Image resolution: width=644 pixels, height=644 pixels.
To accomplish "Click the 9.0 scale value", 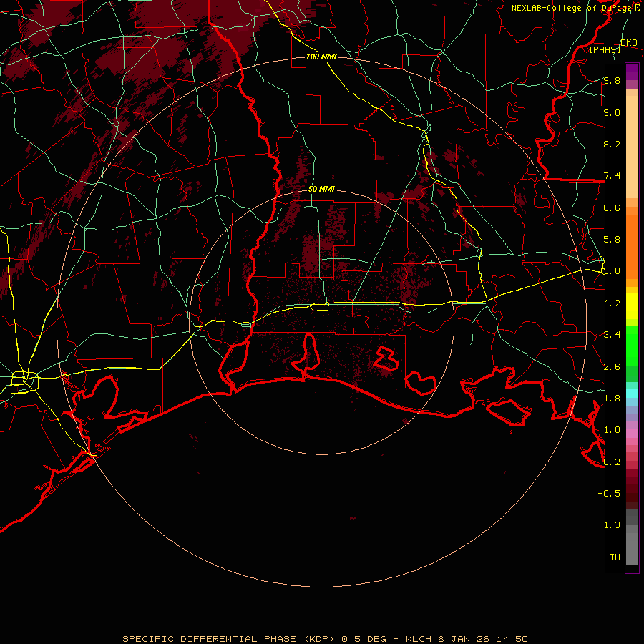I will (x=612, y=112).
